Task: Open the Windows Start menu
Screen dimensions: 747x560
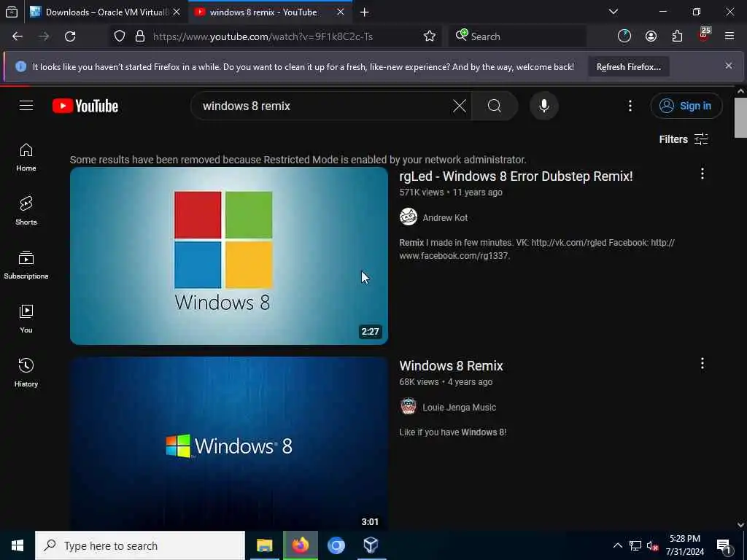Action: click(x=18, y=545)
